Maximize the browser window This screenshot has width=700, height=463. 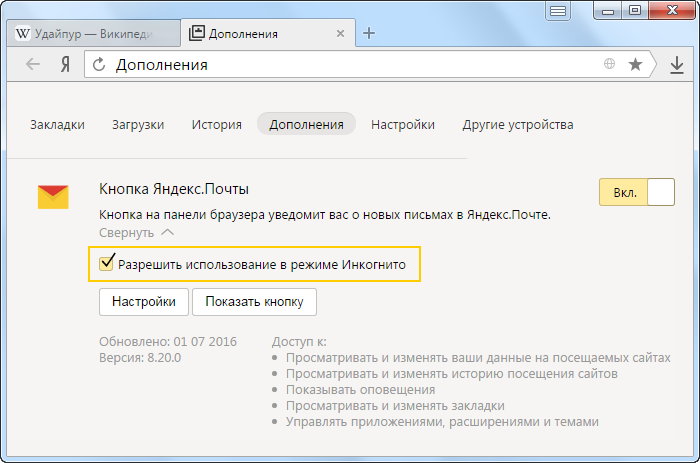[x=634, y=11]
